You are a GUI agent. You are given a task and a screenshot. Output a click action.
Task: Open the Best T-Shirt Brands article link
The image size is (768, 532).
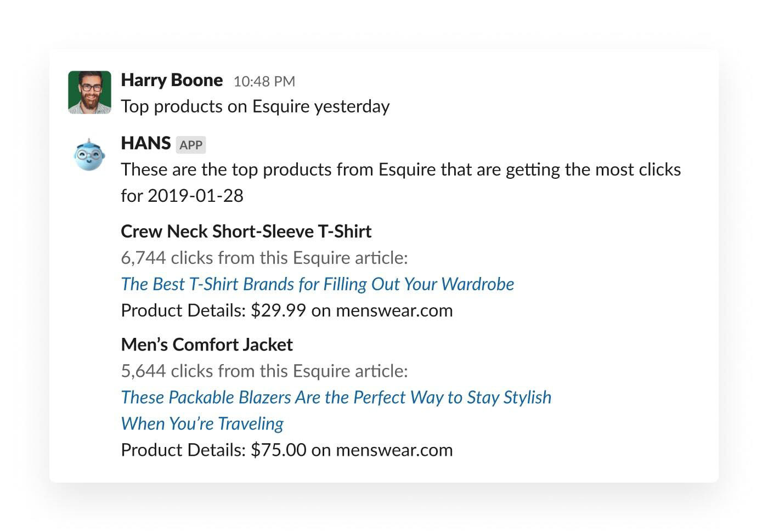[318, 284]
